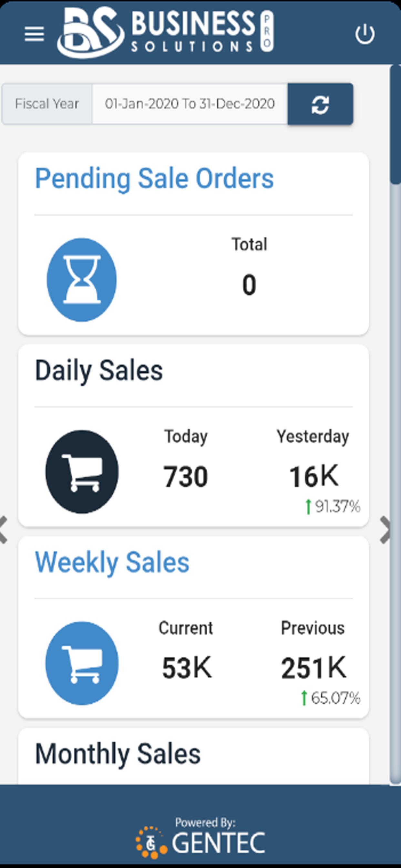This screenshot has height=868, width=401.
Task: Click yesterday's sales value 16K
Action: [x=314, y=476]
